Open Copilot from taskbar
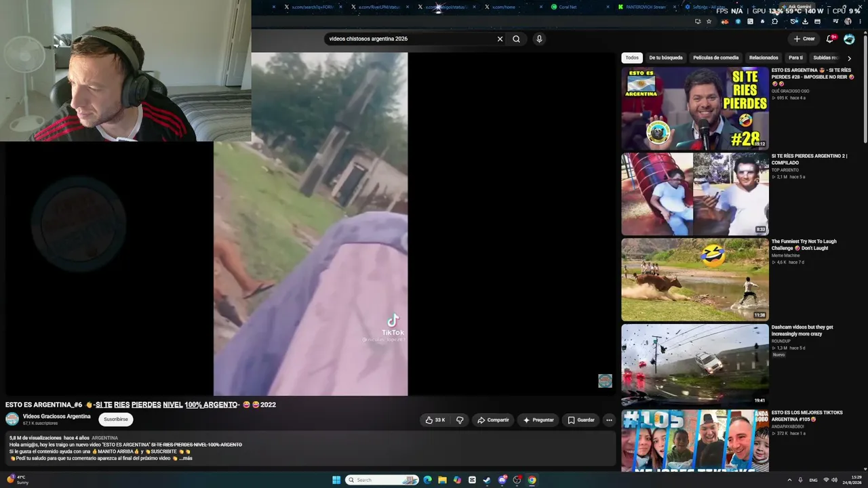 coord(457,480)
